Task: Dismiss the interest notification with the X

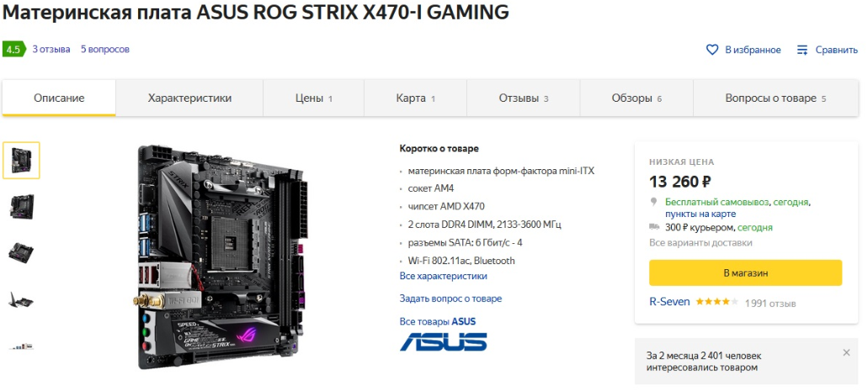Action: point(846,352)
